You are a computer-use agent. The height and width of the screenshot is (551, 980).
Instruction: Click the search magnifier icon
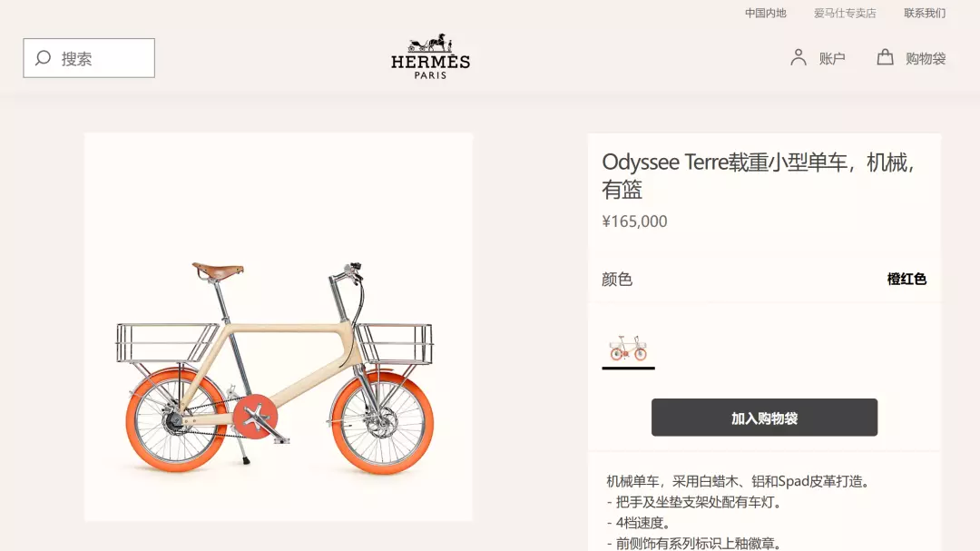tap(43, 58)
